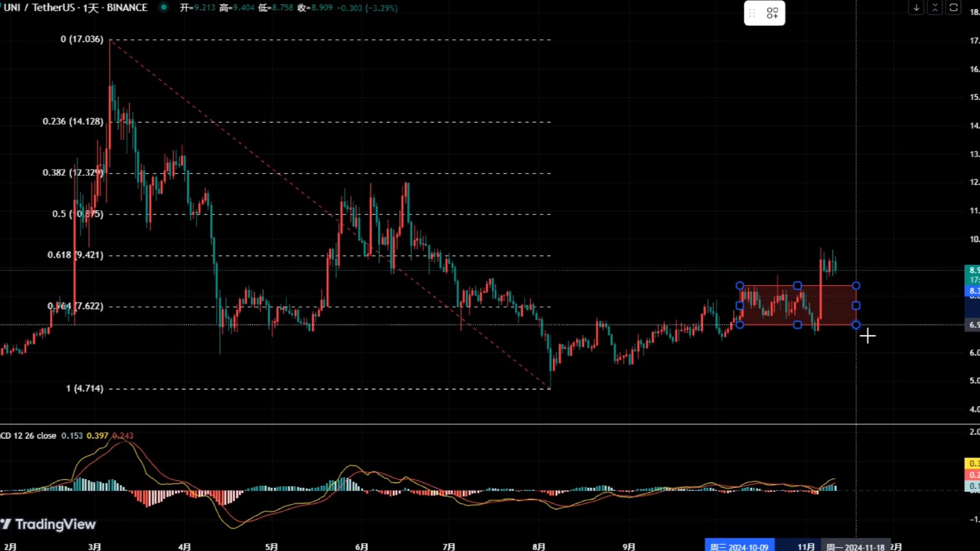Click the TradingView logo watermark

50,524
